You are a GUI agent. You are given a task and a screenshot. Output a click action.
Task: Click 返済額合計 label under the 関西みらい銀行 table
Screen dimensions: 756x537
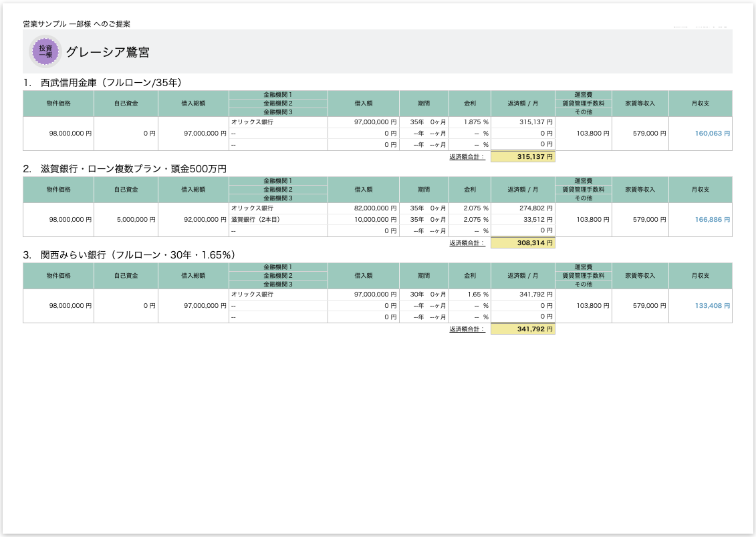(x=467, y=329)
